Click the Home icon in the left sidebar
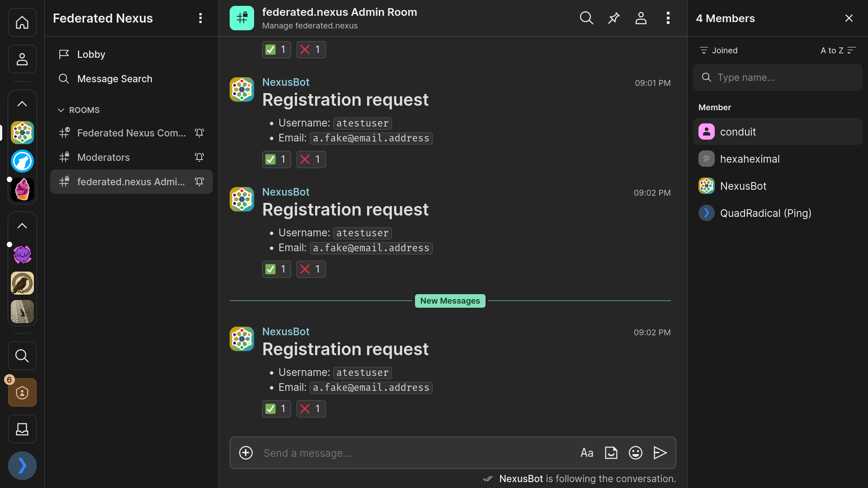 click(x=22, y=22)
